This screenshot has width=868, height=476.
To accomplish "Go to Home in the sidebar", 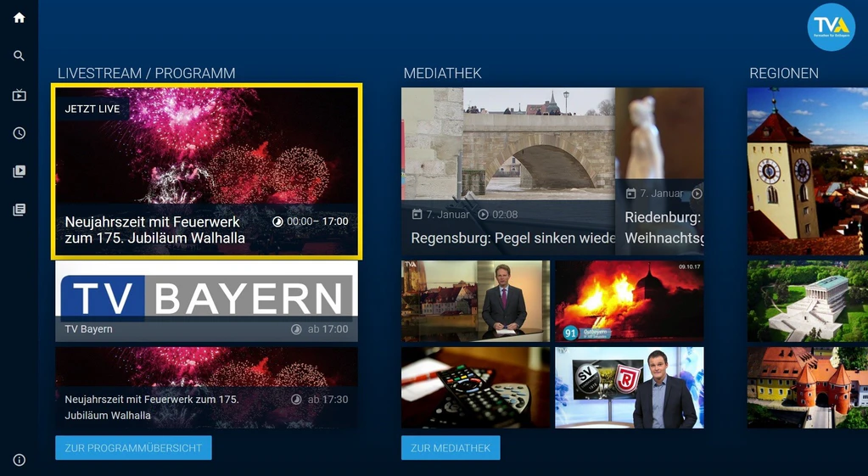I will pos(19,18).
